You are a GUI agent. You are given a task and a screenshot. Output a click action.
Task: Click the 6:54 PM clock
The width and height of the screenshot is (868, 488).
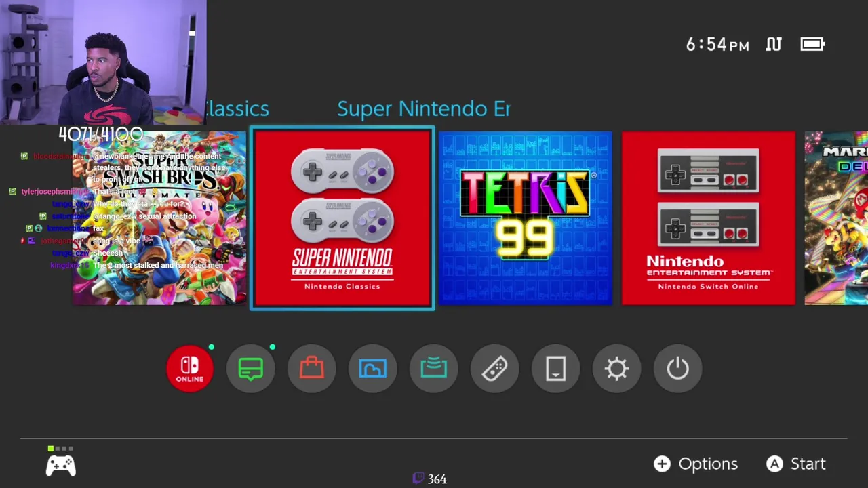click(717, 45)
